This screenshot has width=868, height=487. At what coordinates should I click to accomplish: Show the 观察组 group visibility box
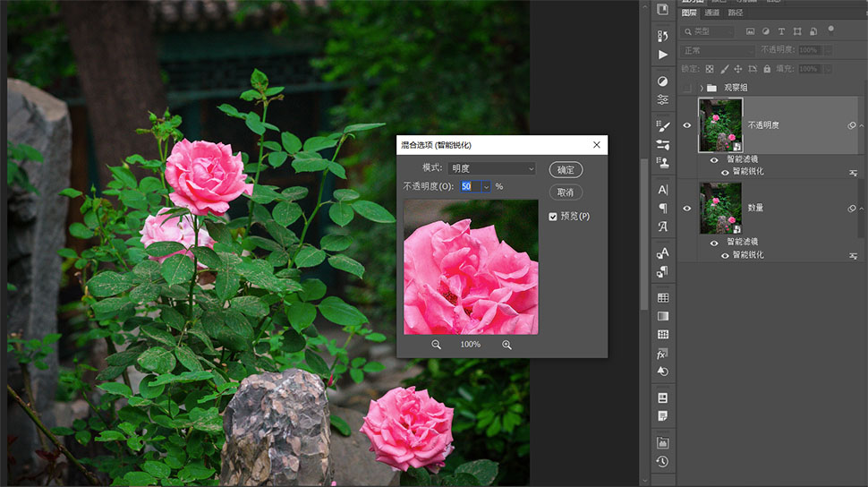(687, 88)
